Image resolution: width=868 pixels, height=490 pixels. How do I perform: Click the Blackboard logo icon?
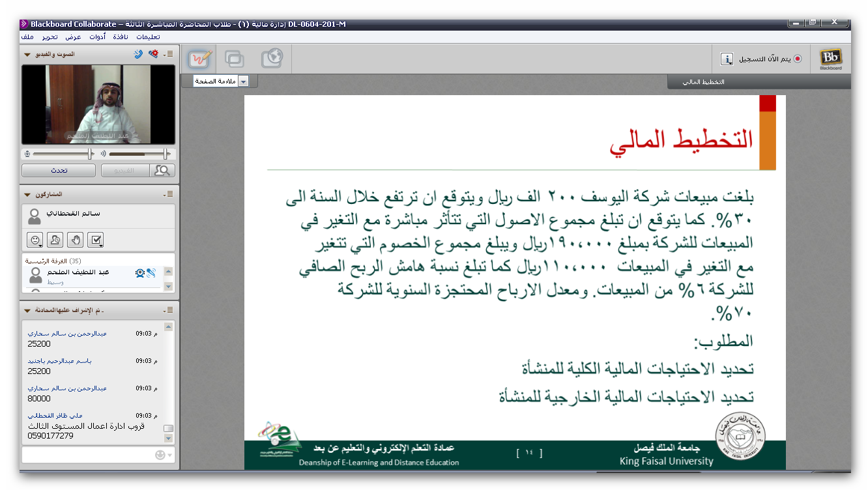click(830, 59)
